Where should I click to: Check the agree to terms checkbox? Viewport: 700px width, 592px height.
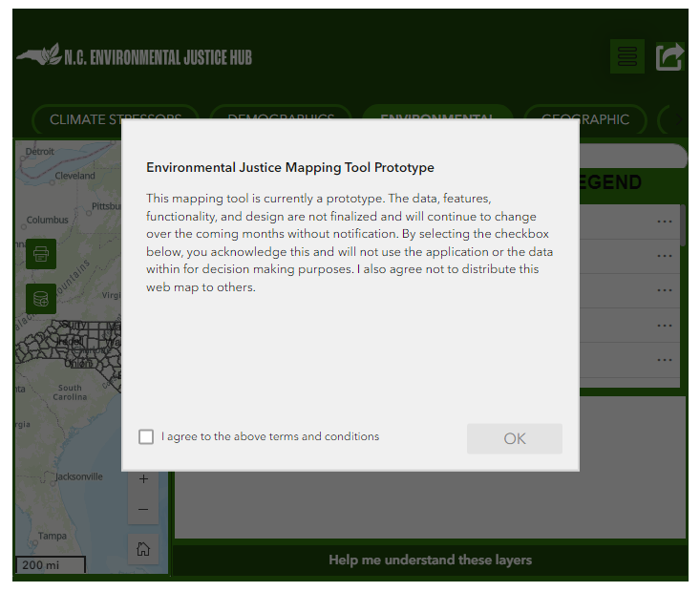pyautogui.click(x=146, y=436)
